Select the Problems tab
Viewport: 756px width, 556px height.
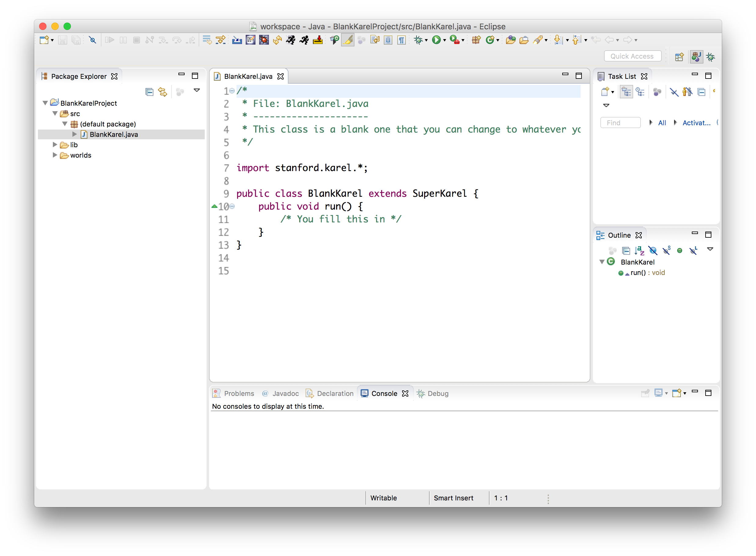[233, 393]
